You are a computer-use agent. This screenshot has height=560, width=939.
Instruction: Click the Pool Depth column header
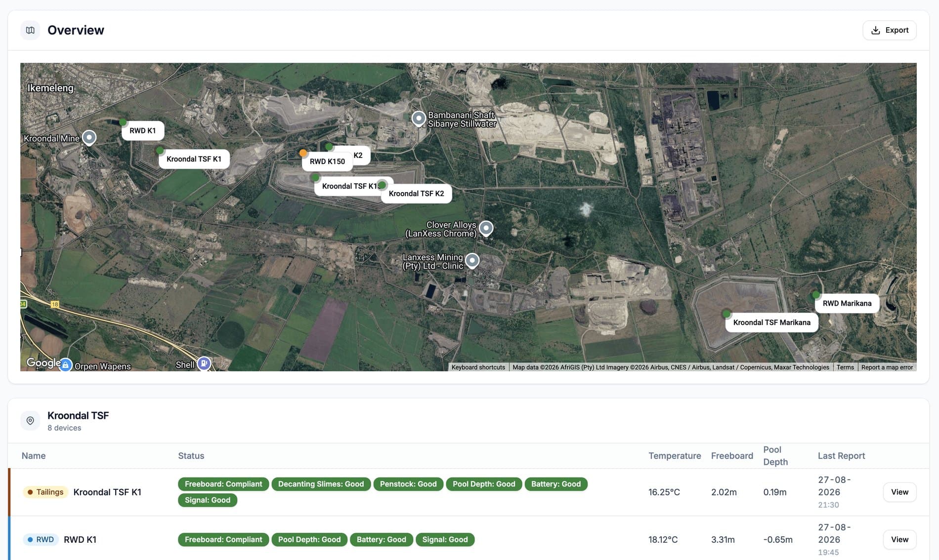[775, 456]
